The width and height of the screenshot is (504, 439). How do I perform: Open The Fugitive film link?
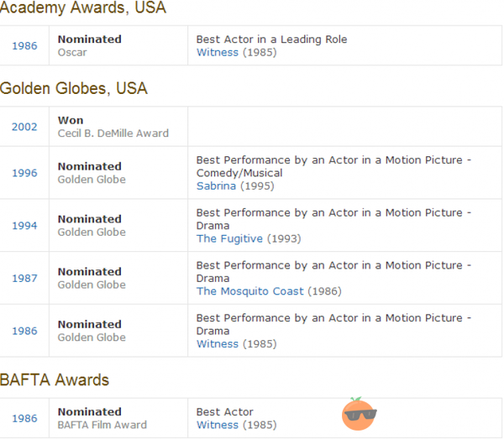[229, 238]
